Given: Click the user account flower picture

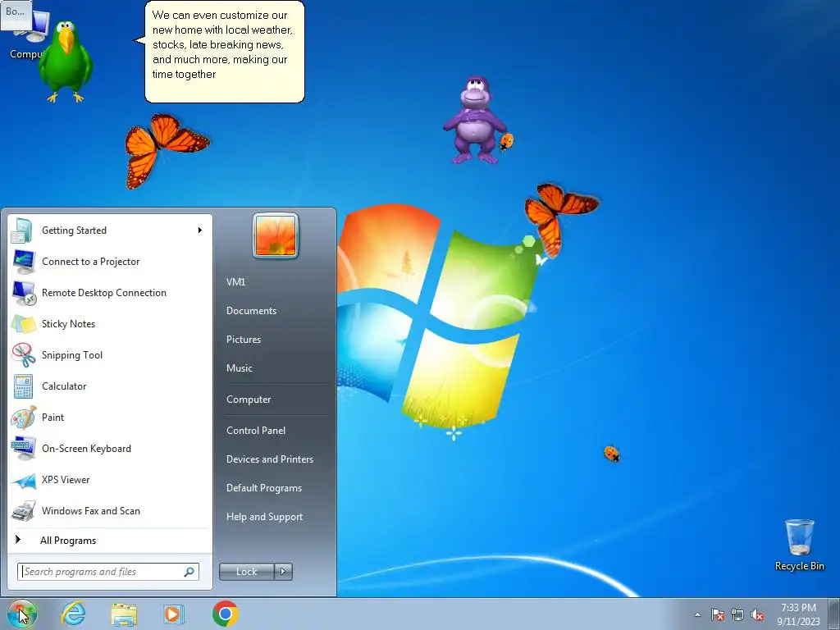Looking at the screenshot, I should point(276,235).
